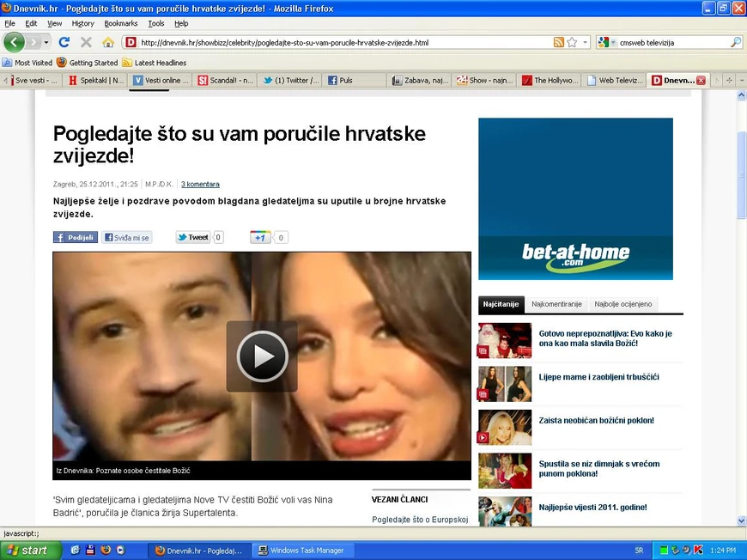The image size is (747, 560).
Task: Click the RSS feed icon in the address bar
Action: [558, 42]
